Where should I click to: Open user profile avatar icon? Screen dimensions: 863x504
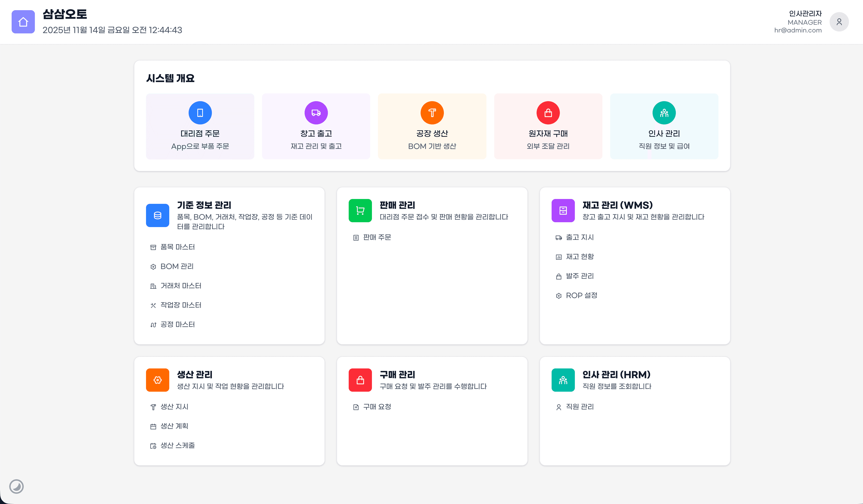[x=839, y=22]
